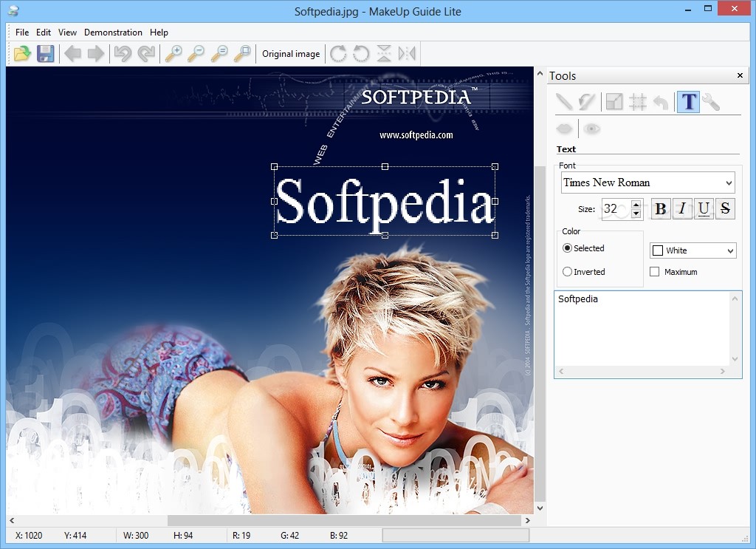Close the Tools panel
The image size is (756, 549).
740,75
